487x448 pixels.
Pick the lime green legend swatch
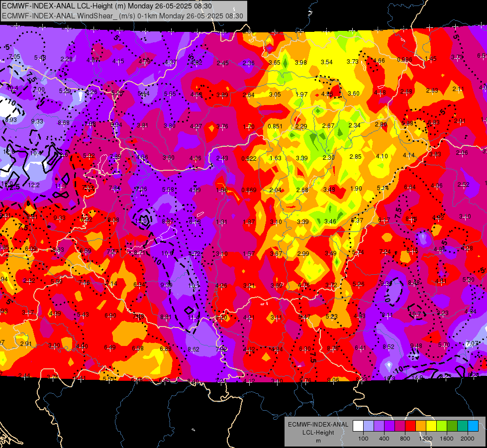(x=442, y=426)
